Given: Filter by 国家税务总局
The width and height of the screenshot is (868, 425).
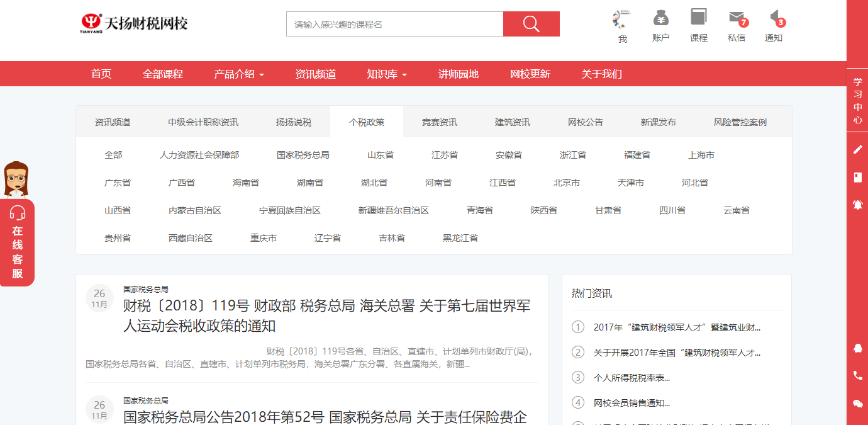Looking at the screenshot, I should 303,155.
